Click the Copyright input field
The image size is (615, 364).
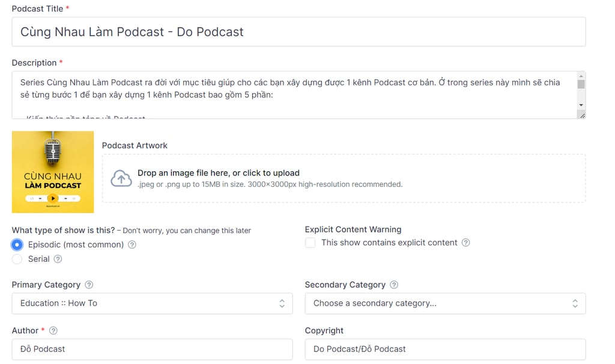[445, 349]
